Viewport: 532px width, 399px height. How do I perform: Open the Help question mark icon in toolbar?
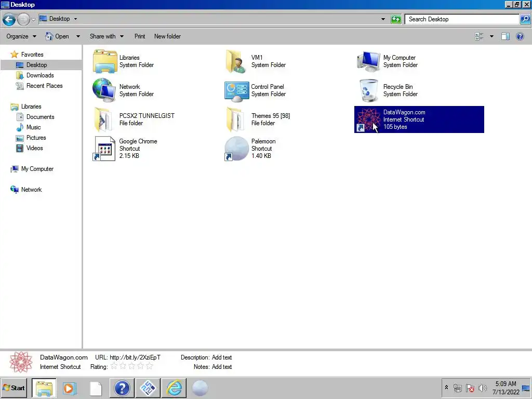(520, 36)
